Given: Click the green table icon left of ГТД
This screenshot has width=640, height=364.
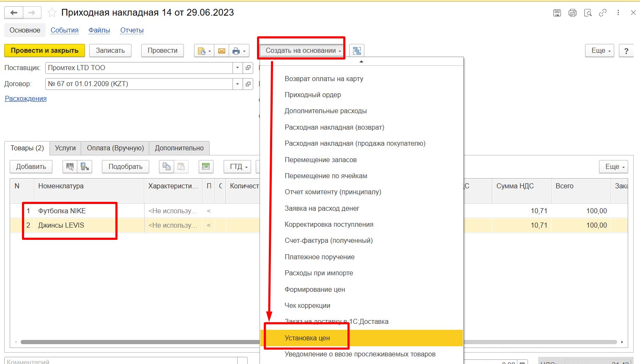Looking at the screenshot, I should 206,166.
